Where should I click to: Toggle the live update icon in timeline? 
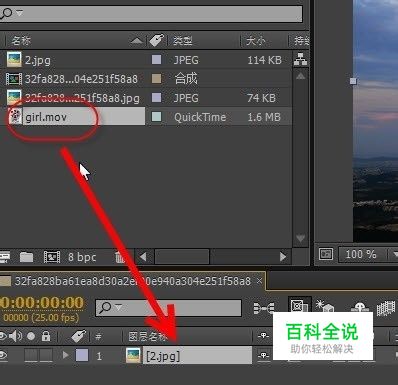(x=299, y=305)
